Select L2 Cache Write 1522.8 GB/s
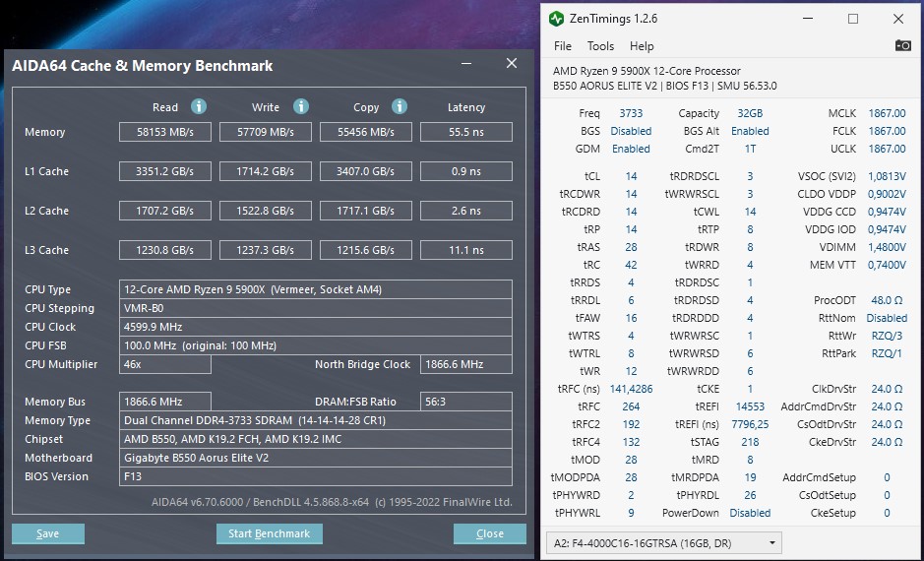924x561 pixels. (x=265, y=211)
